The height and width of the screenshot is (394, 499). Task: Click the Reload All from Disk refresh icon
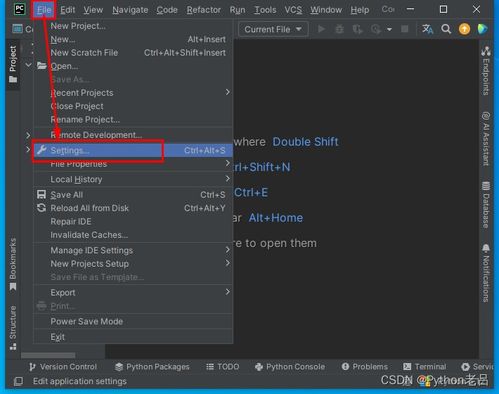[41, 208]
